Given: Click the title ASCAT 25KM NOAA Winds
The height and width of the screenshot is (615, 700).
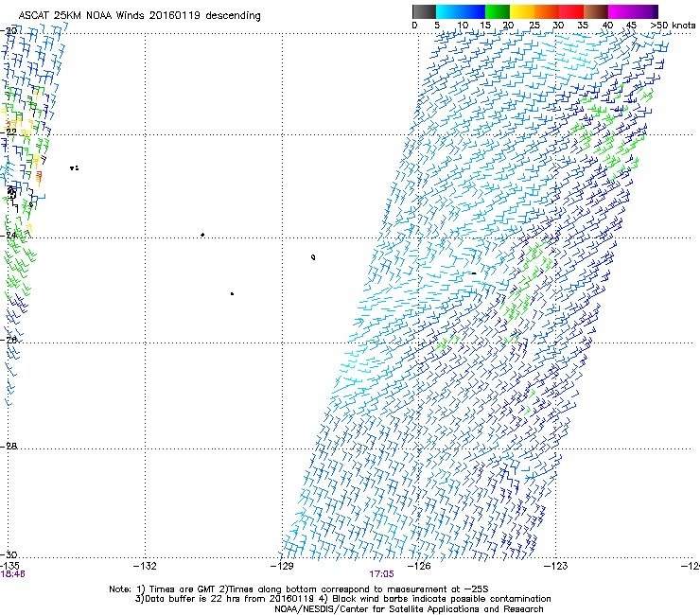Looking at the screenshot, I should [x=81, y=15].
